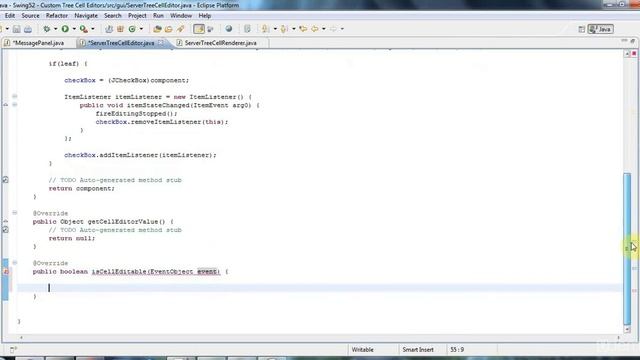
Task: Click the Search flashlight icon
Action: point(180,29)
